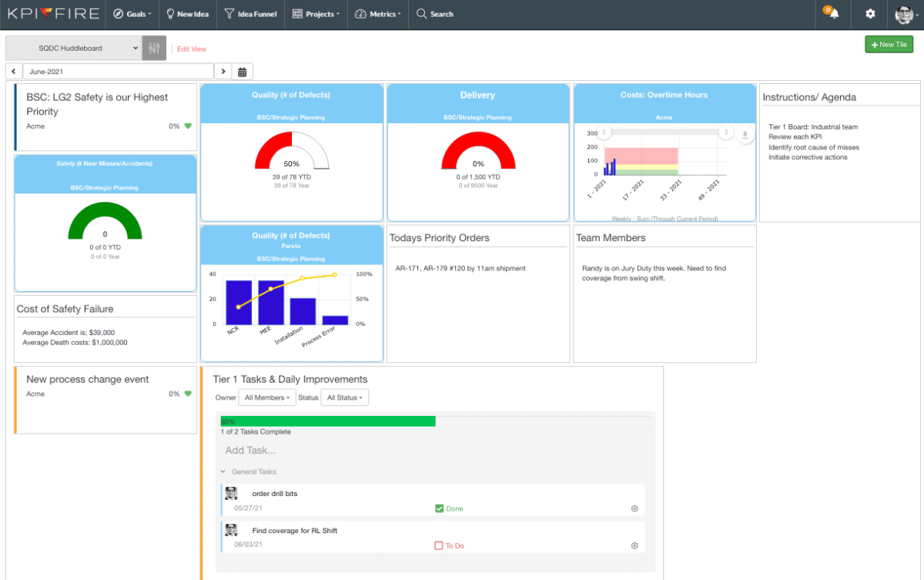Open the calendar icon beside the June-2021 date
Screen dimensions: 924x580
pyautogui.click(x=242, y=71)
